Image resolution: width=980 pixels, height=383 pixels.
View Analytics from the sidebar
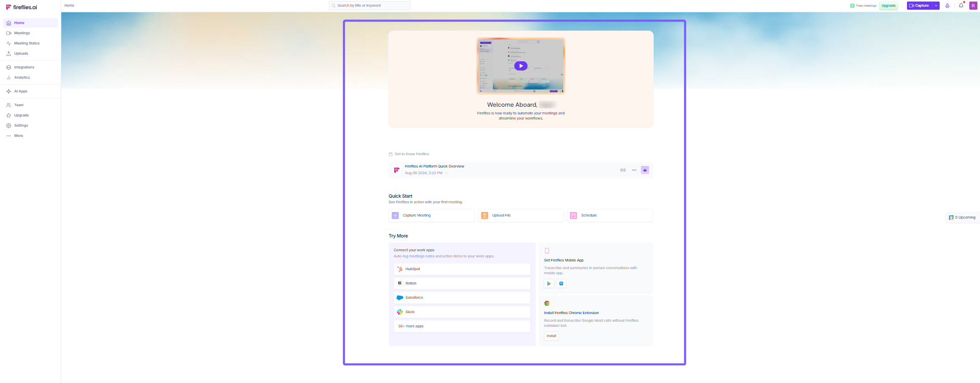(31, 78)
